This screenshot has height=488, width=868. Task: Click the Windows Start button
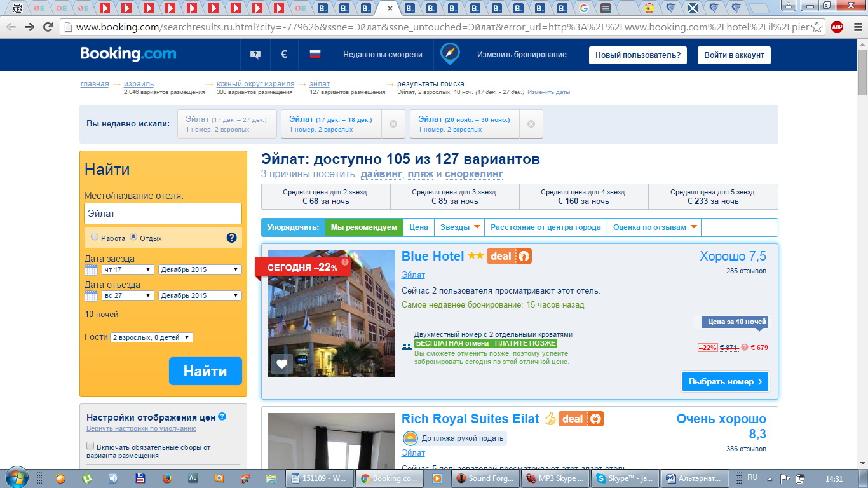click(15, 478)
